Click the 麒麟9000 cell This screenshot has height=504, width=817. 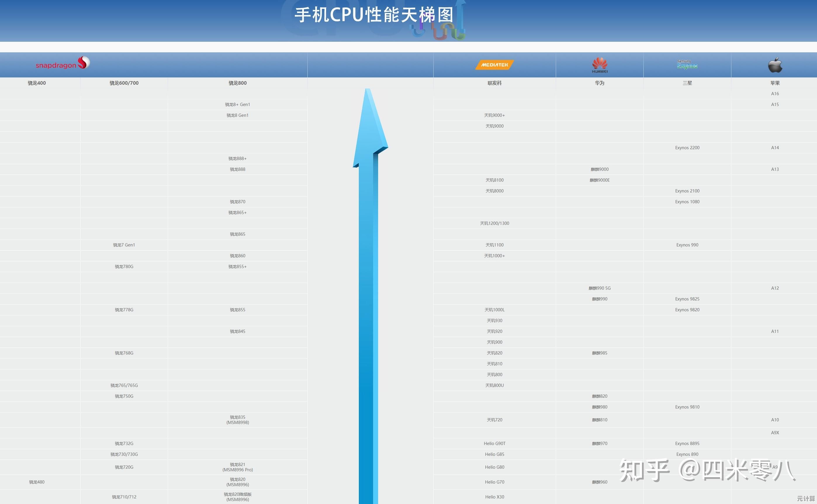599,169
